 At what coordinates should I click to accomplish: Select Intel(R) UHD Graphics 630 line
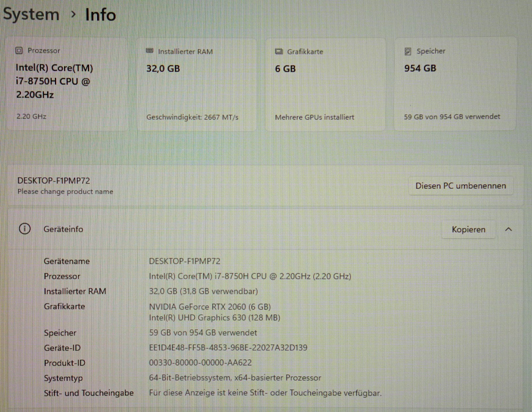(x=214, y=318)
